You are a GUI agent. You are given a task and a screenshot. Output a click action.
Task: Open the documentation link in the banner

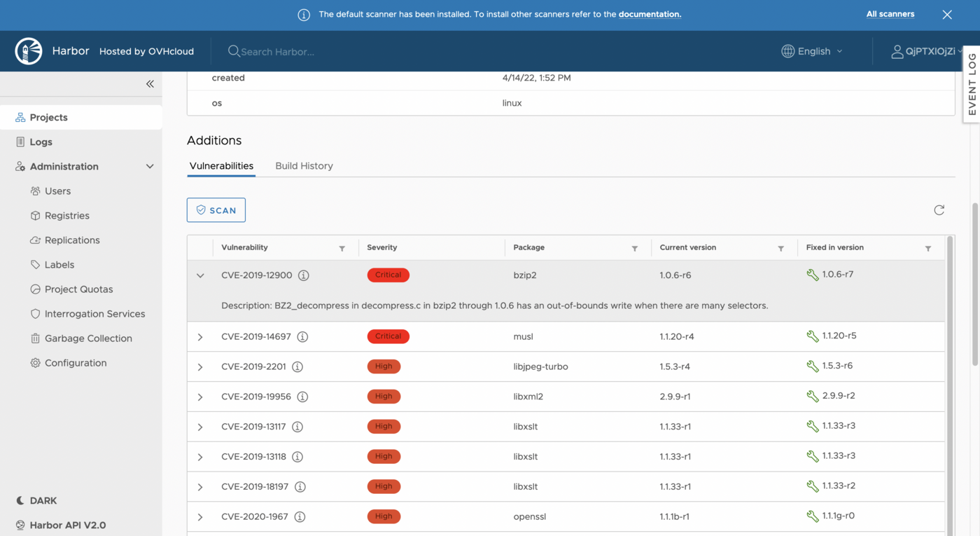tap(650, 14)
